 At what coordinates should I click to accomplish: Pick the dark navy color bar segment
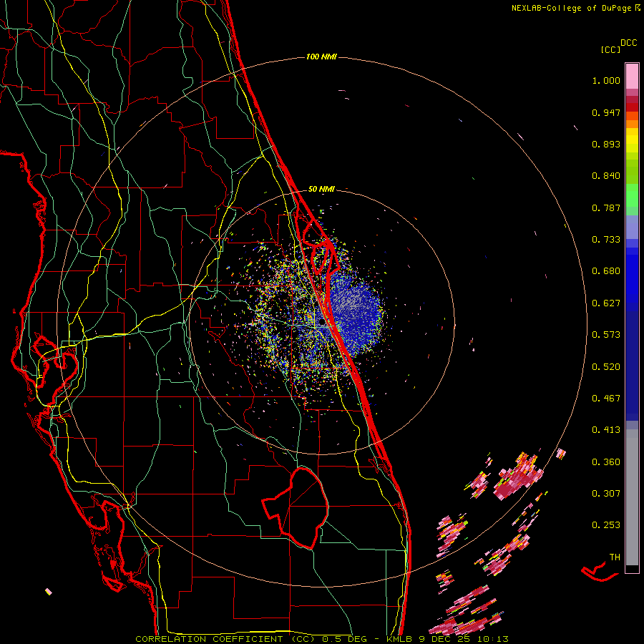click(x=632, y=366)
